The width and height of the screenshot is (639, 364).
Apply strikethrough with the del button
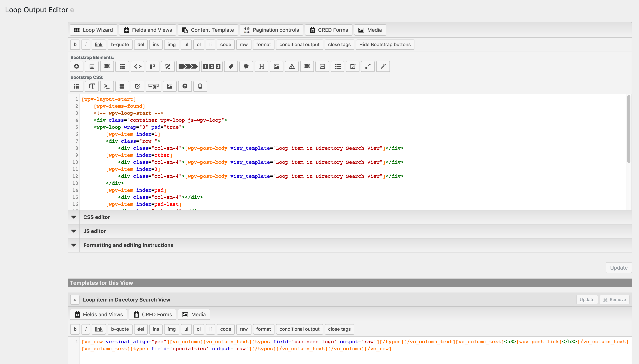click(141, 45)
